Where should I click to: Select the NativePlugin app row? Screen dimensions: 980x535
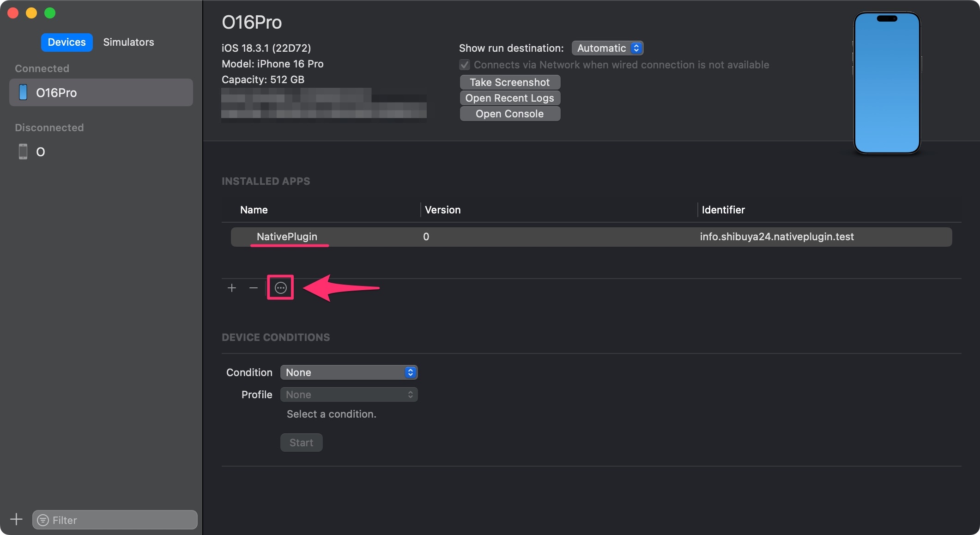[591, 237]
